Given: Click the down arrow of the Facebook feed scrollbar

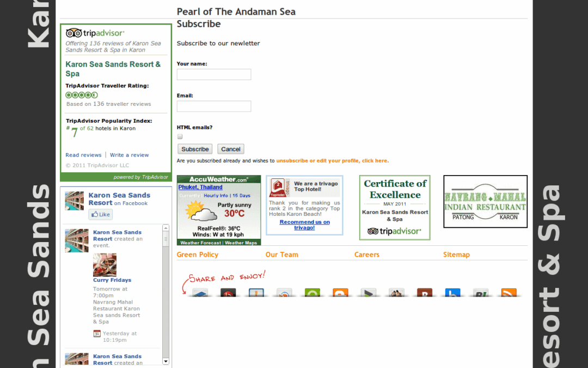Looking at the screenshot, I should click(166, 361).
